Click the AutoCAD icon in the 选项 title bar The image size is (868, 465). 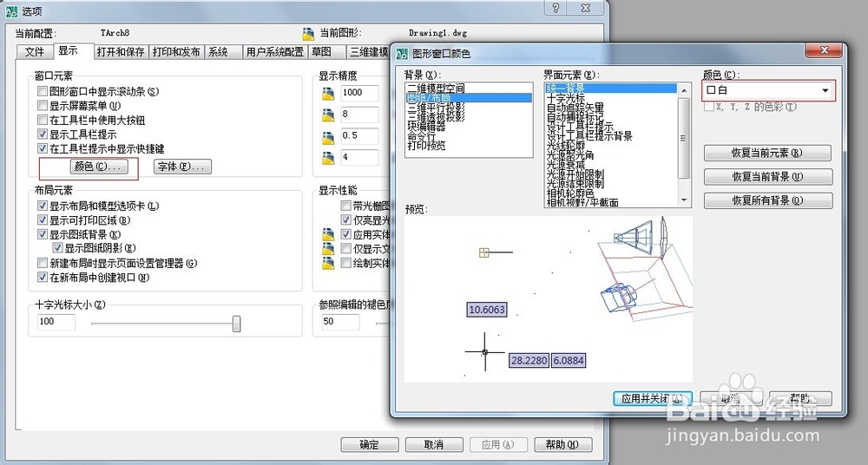click(x=11, y=11)
